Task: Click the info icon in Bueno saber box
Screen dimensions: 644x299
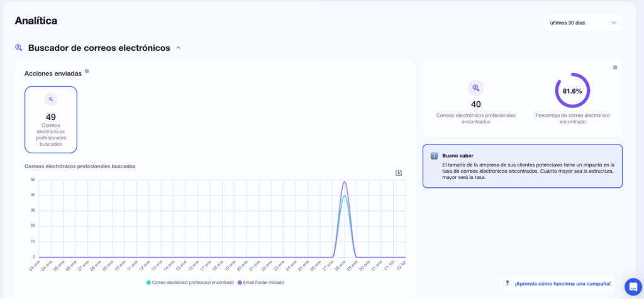Action: (x=434, y=156)
